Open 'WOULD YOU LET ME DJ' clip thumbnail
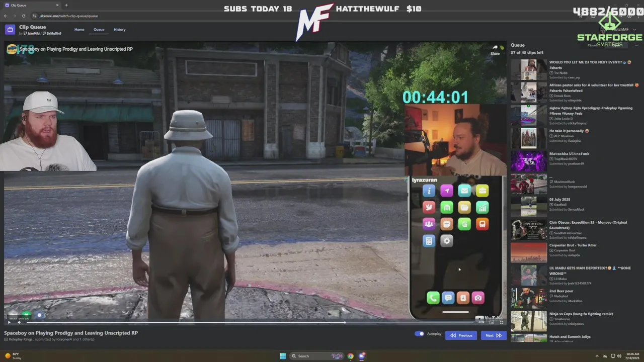 coord(529,69)
